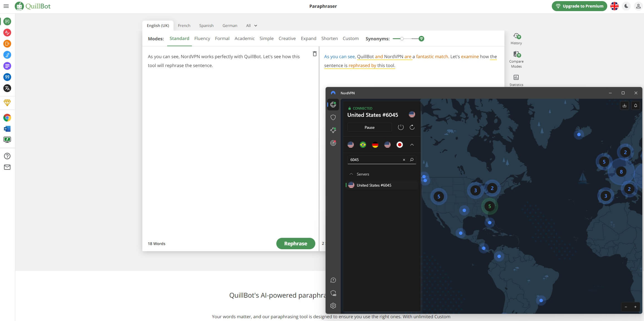
Task: Open Summarizer purple sidebar icon
Action: [x=7, y=66]
